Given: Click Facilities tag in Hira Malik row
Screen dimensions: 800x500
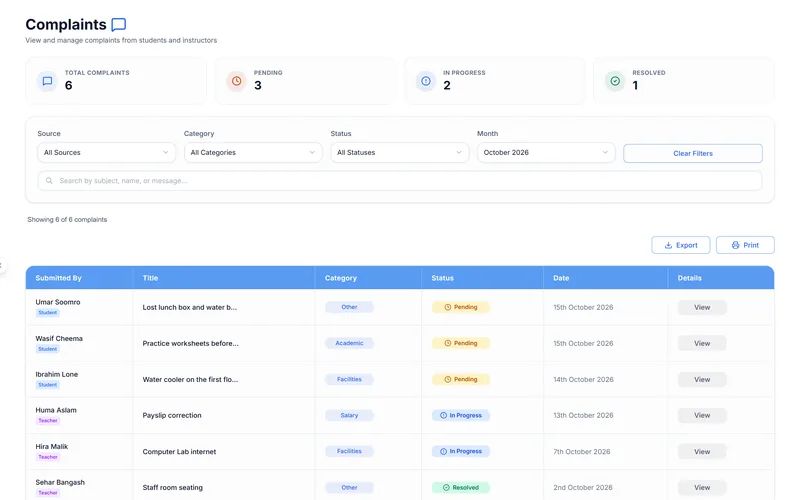Looking at the screenshot, I should click(x=349, y=452).
